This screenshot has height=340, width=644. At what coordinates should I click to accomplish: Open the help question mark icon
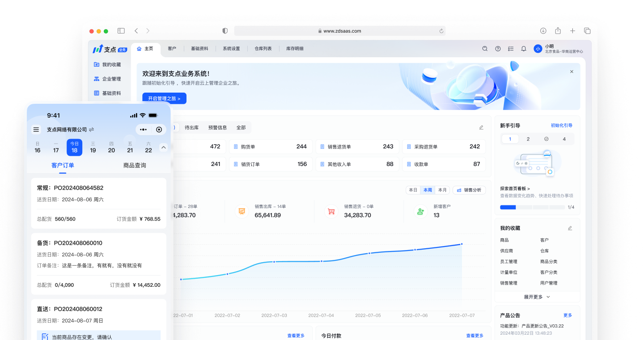pos(498,49)
